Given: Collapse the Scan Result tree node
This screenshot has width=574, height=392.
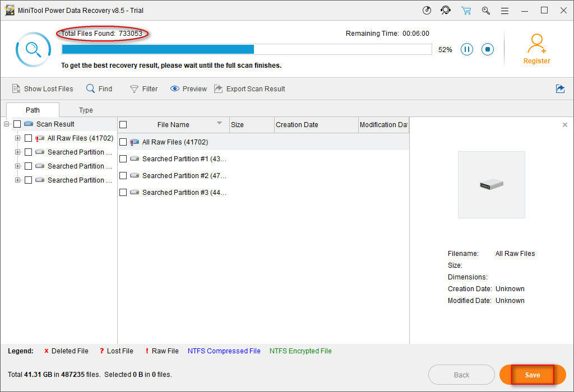Looking at the screenshot, I should tap(6, 124).
